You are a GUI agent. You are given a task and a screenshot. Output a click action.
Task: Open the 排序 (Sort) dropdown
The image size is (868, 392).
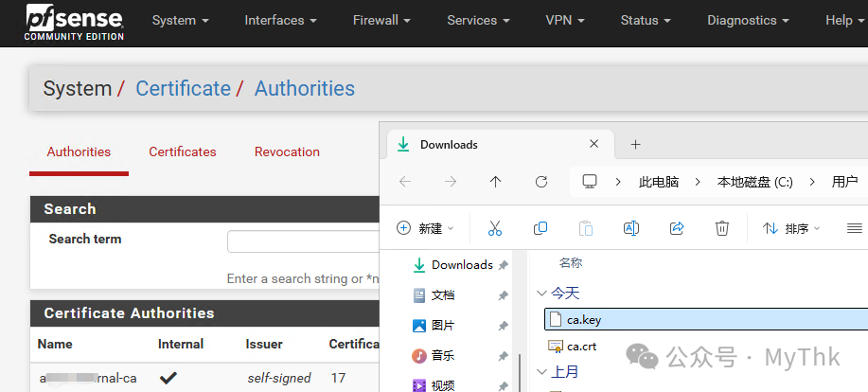tap(791, 228)
